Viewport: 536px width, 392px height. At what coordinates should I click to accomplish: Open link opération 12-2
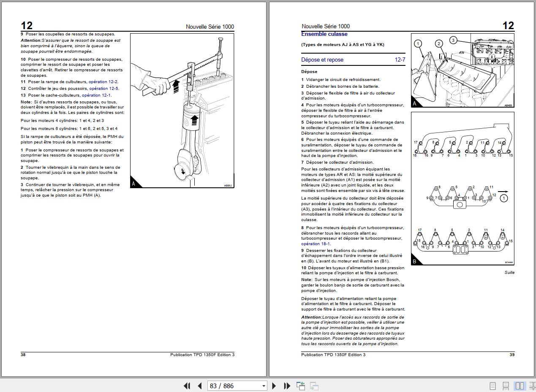point(103,82)
